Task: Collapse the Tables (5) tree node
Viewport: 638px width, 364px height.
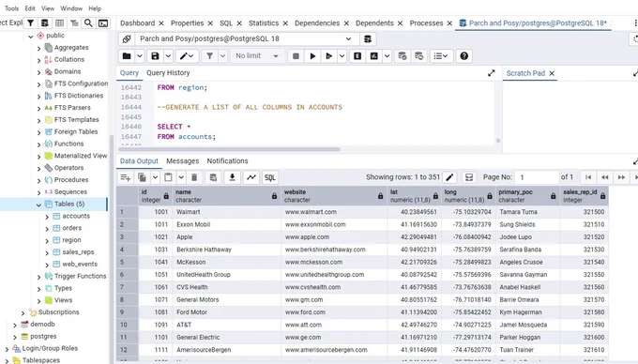Action: pos(38,205)
